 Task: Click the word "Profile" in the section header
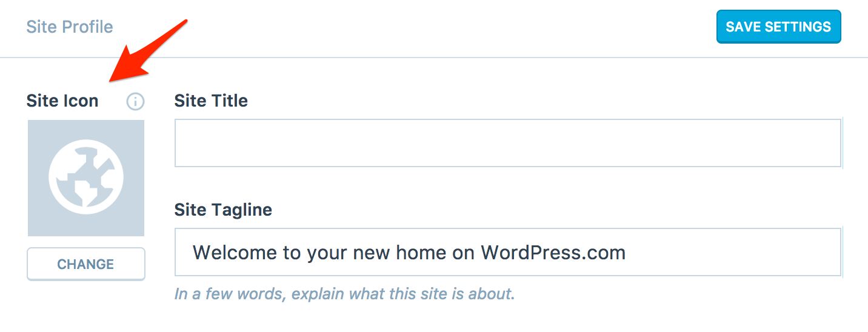tap(90, 27)
